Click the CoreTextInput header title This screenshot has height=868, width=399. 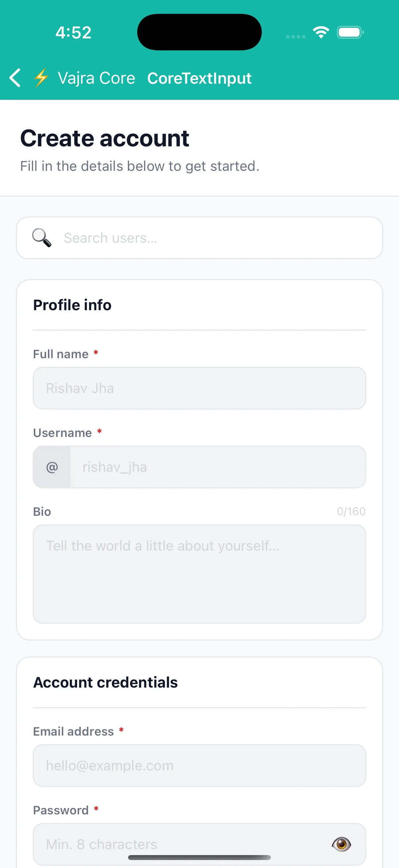[199, 78]
